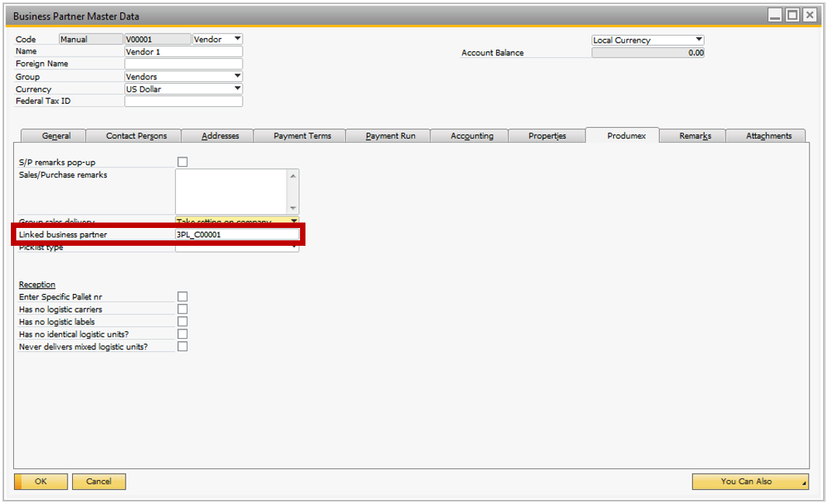Open the Payment Terms tab
828x504 pixels.
[x=302, y=136]
